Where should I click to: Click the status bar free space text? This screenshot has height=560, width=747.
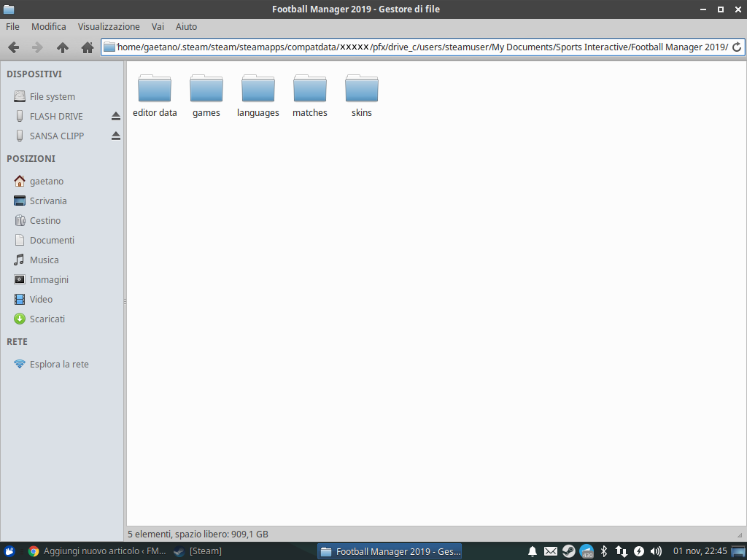pyautogui.click(x=198, y=534)
